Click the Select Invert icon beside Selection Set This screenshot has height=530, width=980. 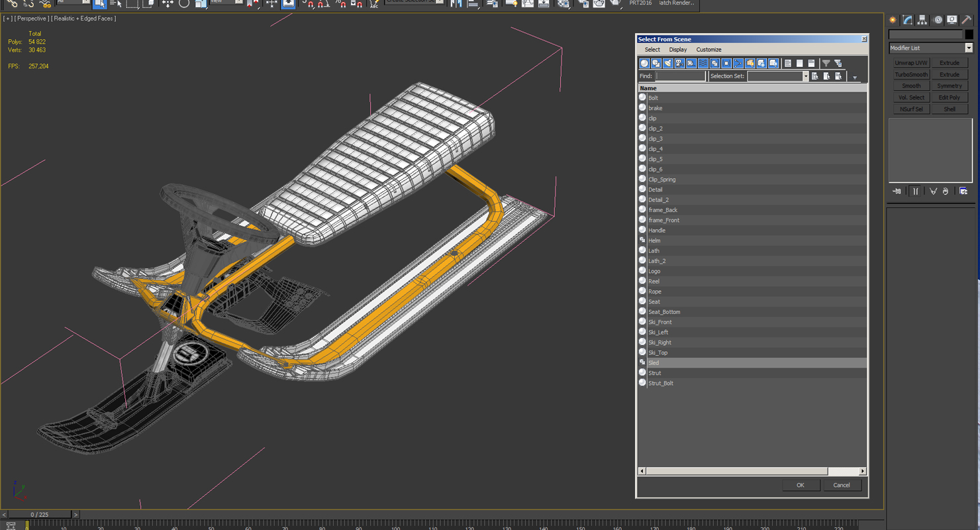(x=838, y=76)
